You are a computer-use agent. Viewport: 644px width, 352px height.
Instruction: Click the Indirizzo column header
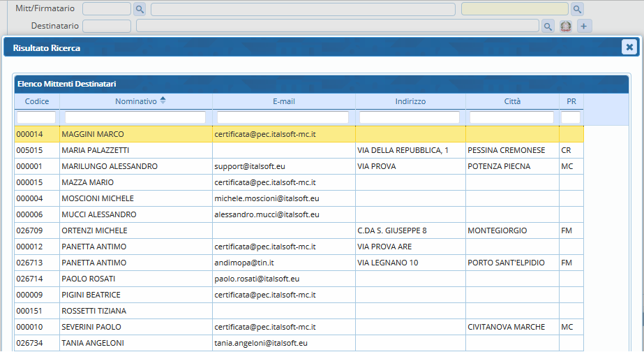(x=410, y=101)
